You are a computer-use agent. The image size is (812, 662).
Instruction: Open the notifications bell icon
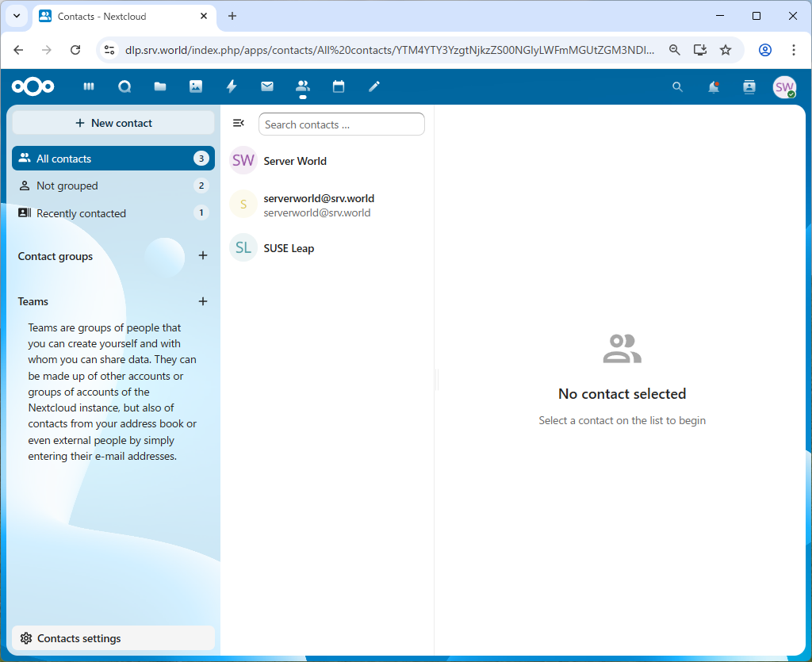click(x=714, y=87)
